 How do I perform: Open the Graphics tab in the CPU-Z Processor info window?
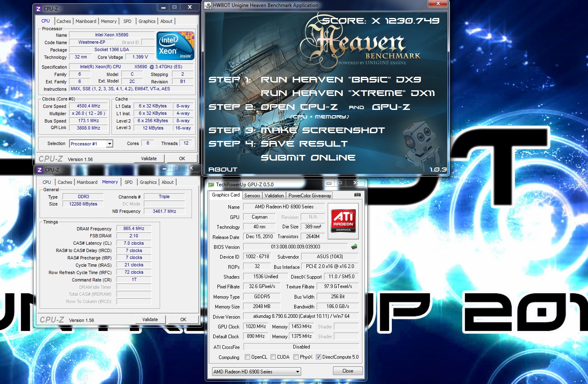coord(147,21)
